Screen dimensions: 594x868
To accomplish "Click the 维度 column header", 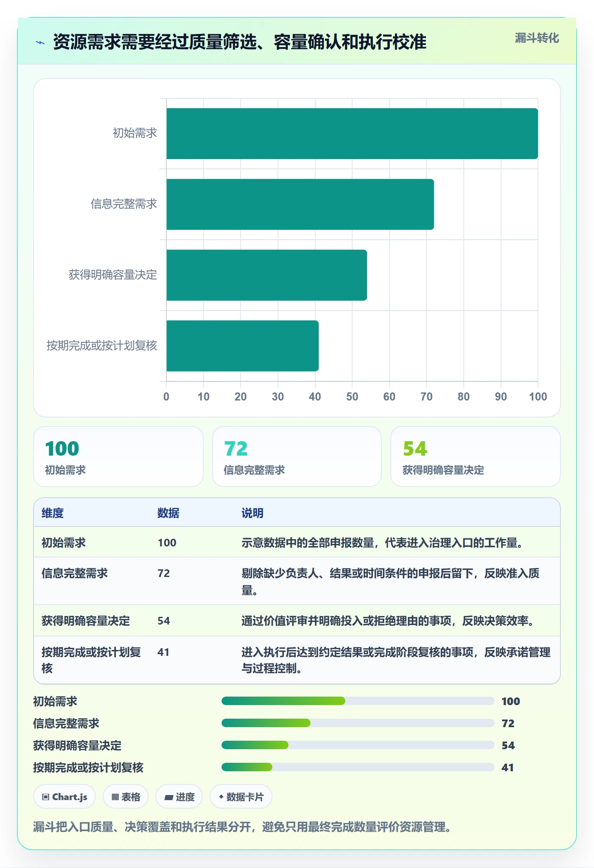I will 53,513.
